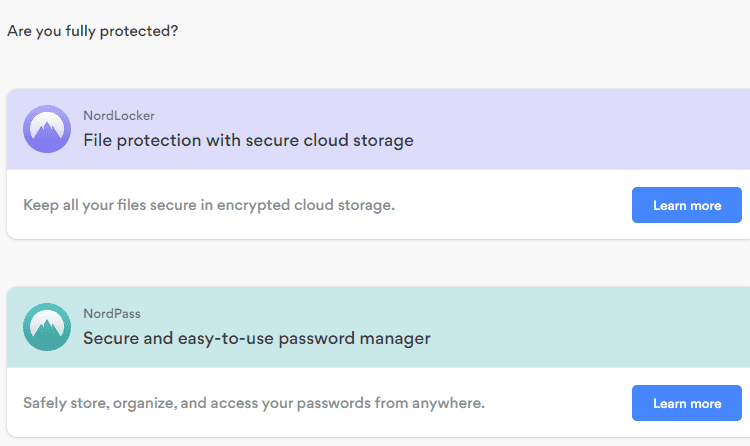Click the white body area of NordLocker card
This screenshot has width=750, height=446.
[378, 204]
